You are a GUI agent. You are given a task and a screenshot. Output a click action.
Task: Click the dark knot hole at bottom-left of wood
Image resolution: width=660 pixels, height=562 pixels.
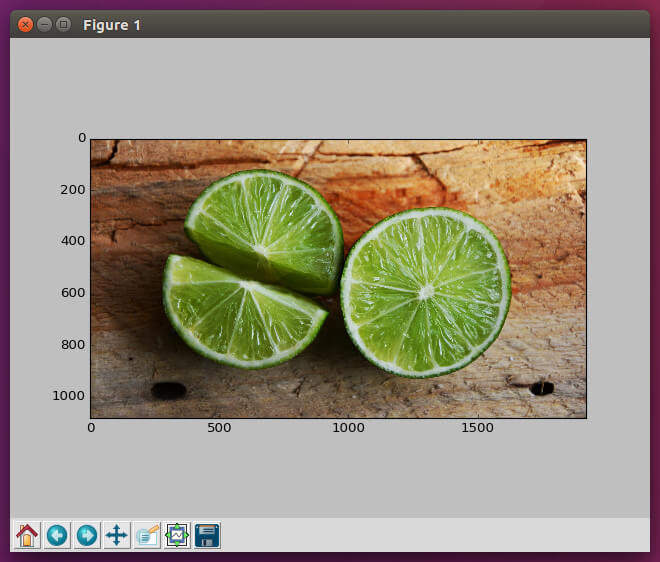[168, 390]
